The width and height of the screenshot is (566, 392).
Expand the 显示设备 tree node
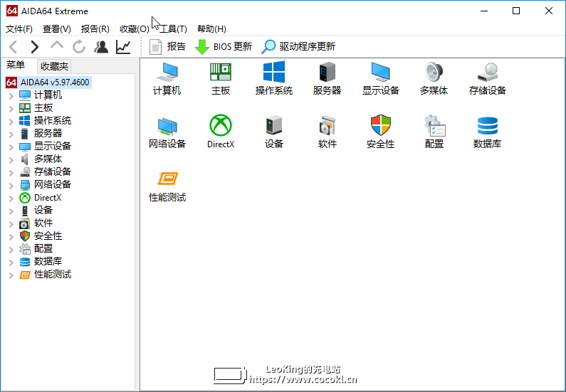[11, 147]
